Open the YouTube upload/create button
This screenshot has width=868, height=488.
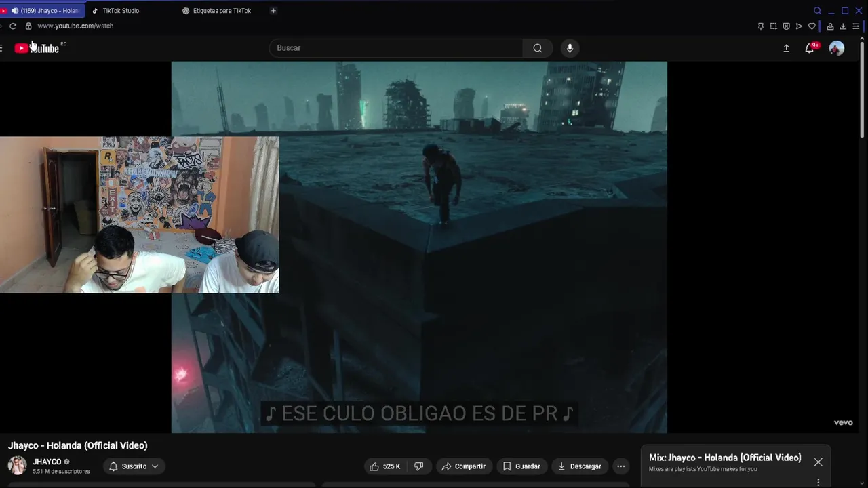coord(786,48)
